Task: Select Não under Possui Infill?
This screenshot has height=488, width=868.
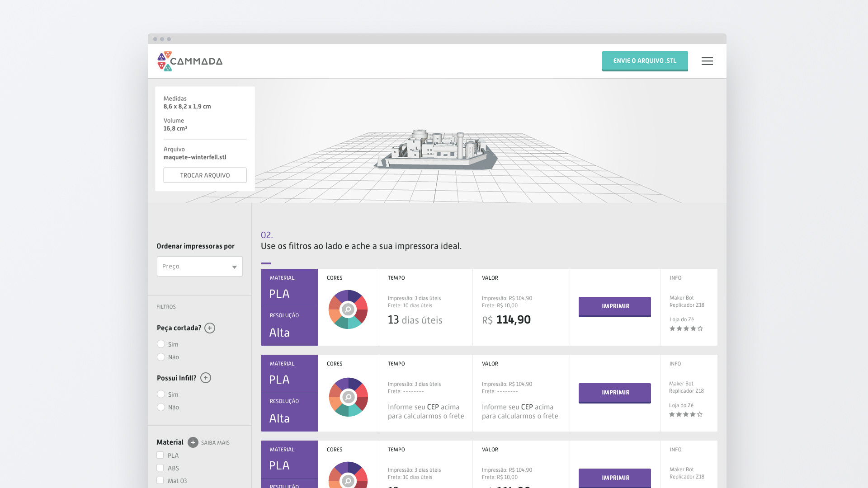Action: point(161,407)
